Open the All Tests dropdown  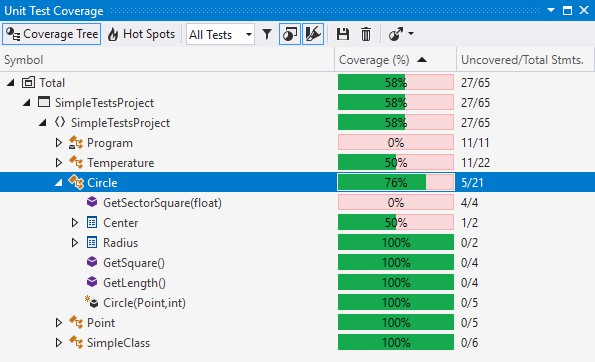[220, 35]
